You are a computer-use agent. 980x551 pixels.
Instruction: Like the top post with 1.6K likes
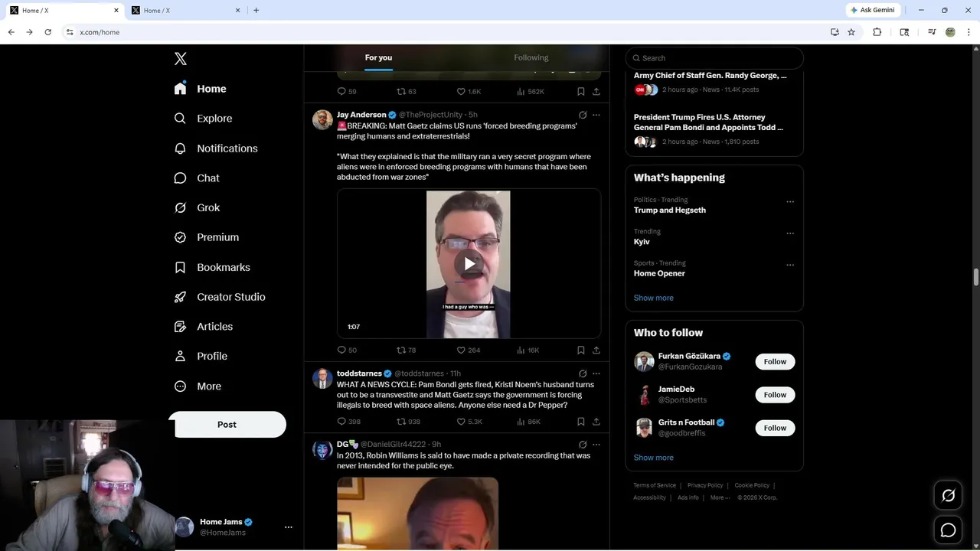coord(469,91)
